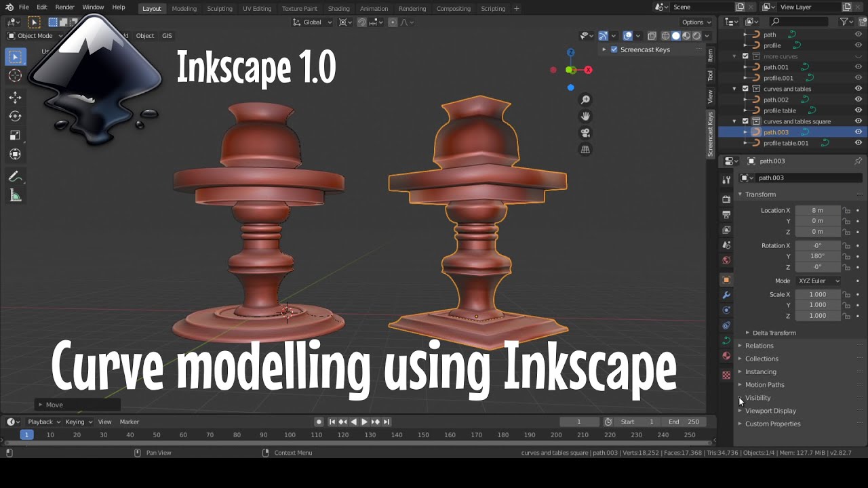Open the View Layer properties tab icon

point(726,230)
